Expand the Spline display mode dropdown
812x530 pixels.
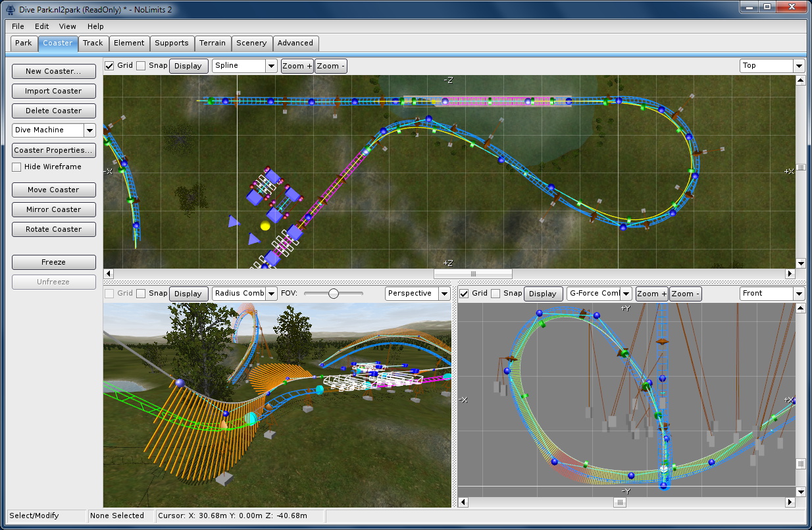[271, 66]
